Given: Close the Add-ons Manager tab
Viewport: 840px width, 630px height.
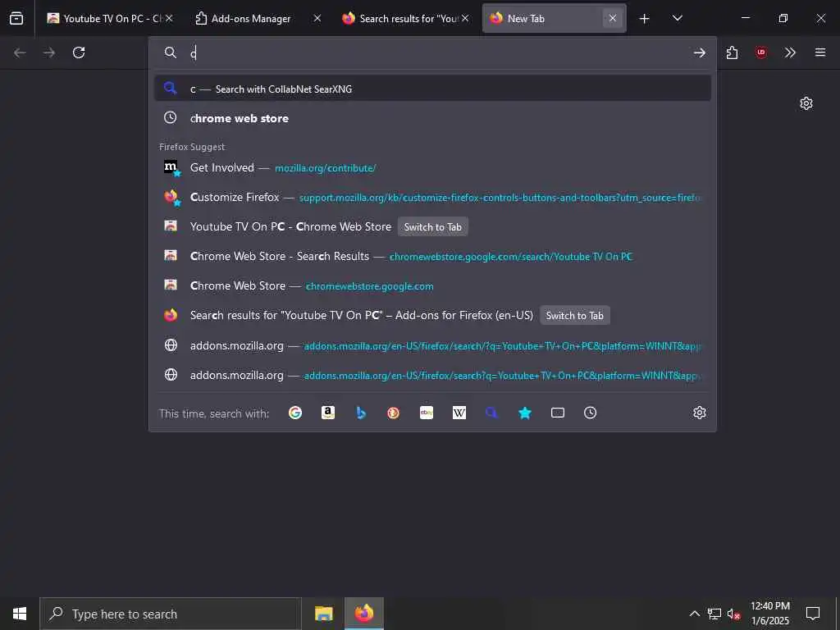Looking at the screenshot, I should coord(317,19).
